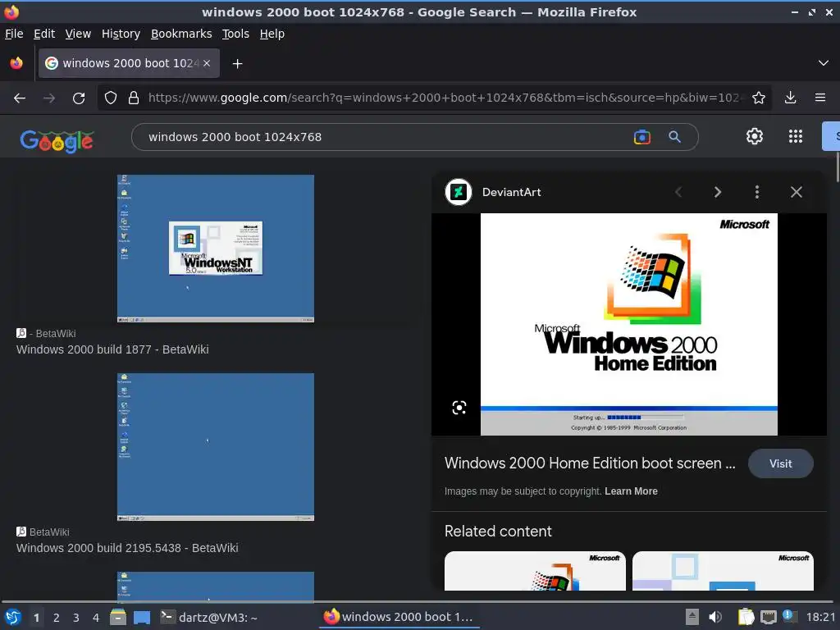Open Firefox downloads panel

pyautogui.click(x=790, y=98)
